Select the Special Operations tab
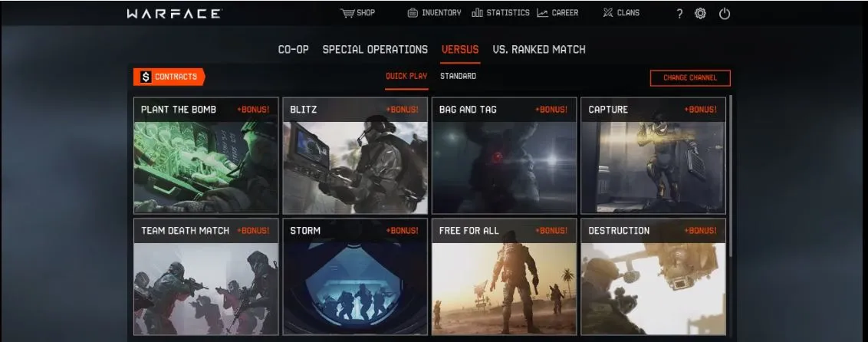The width and height of the screenshot is (868, 342). coord(375,49)
